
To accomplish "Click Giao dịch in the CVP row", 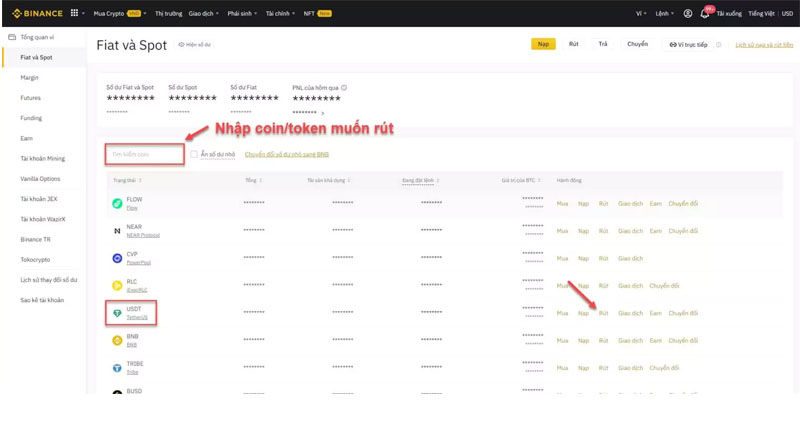I will coord(631,259).
